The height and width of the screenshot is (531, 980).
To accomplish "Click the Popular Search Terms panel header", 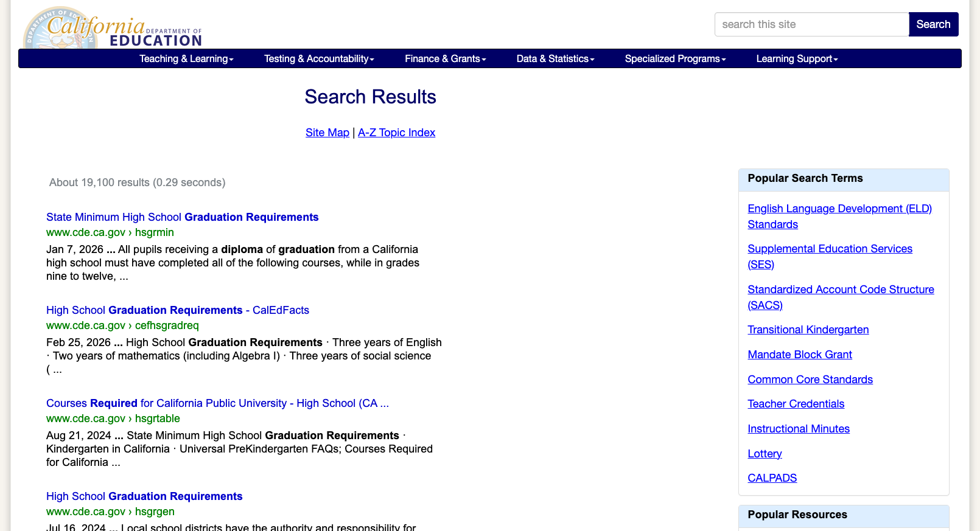I will (x=843, y=179).
